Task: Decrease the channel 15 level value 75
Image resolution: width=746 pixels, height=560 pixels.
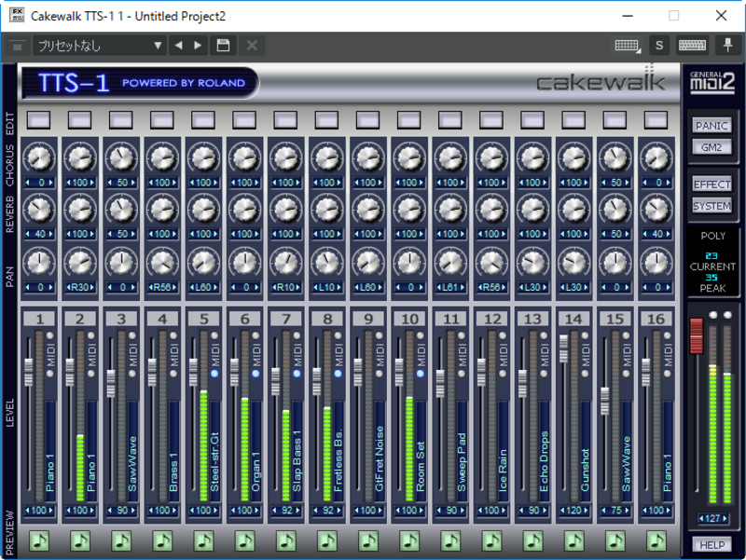Action: (603, 511)
